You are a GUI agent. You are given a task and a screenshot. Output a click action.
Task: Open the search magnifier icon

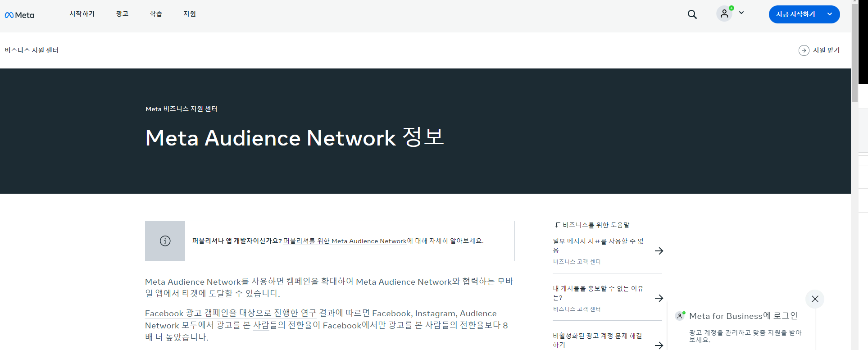[x=692, y=14]
